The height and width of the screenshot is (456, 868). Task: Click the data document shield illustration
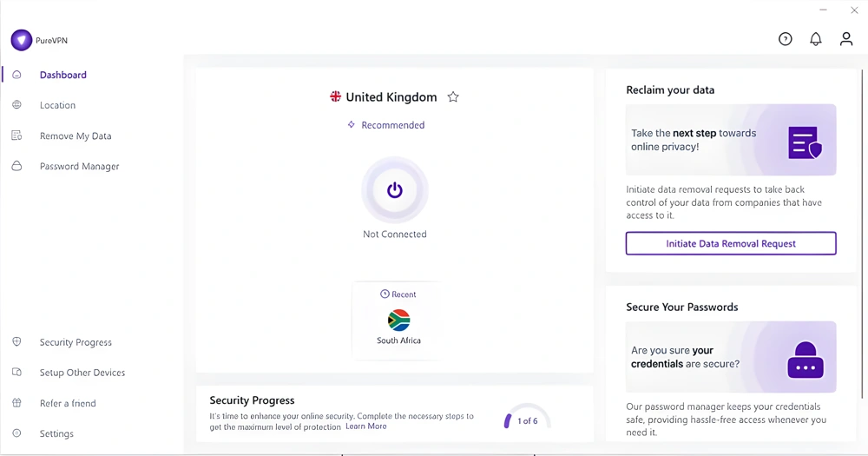tap(805, 142)
